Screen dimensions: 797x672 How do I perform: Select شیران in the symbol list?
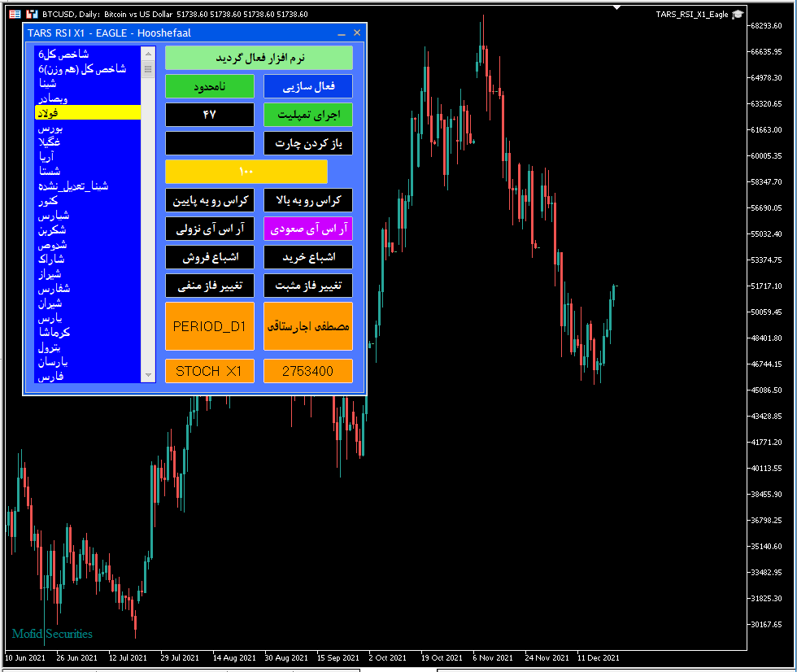tap(88, 303)
